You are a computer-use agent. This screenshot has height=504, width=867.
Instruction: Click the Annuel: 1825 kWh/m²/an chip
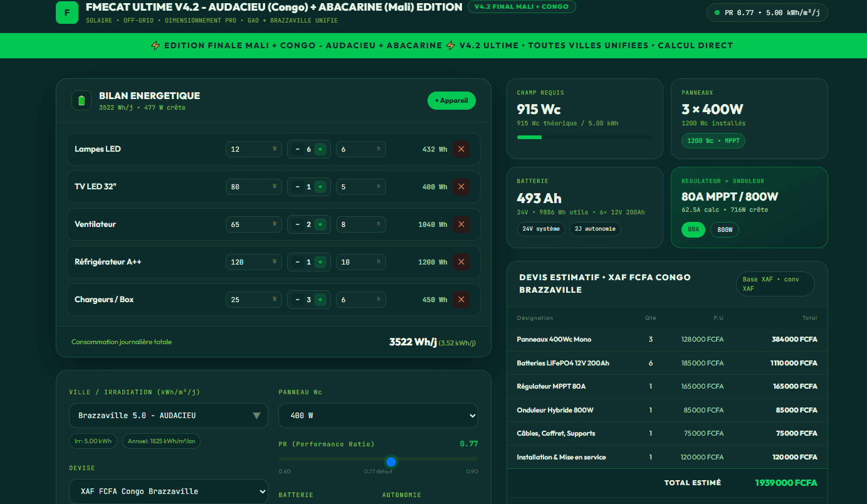[x=161, y=441]
